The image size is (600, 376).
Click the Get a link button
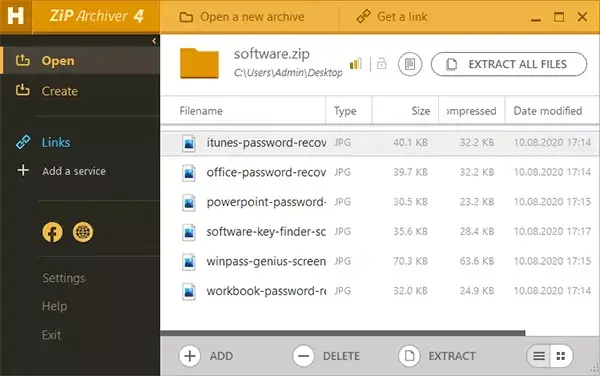click(392, 17)
